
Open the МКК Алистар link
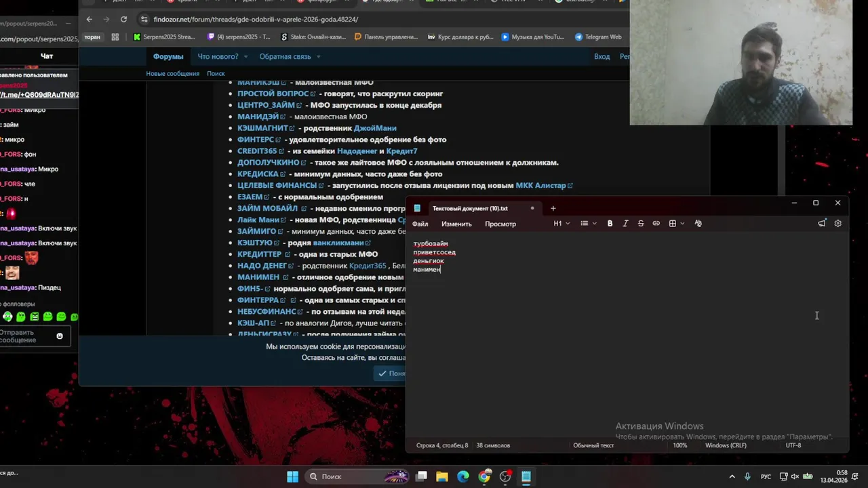pyautogui.click(x=544, y=186)
